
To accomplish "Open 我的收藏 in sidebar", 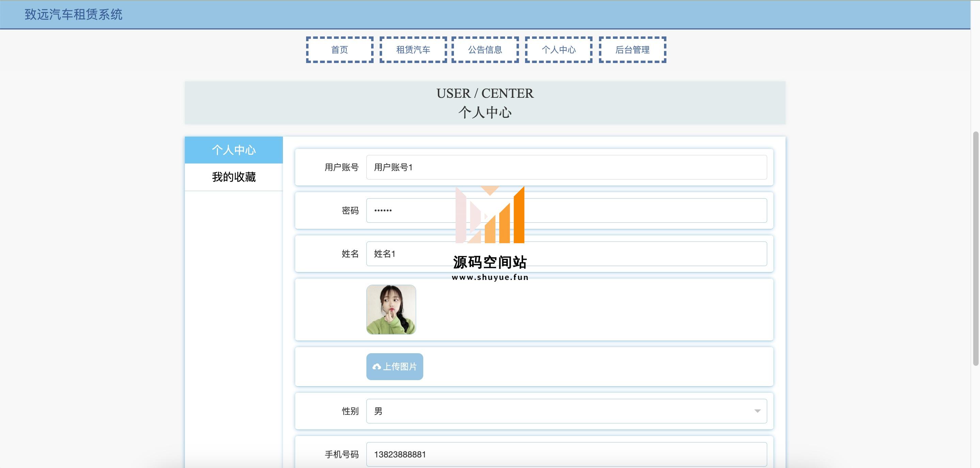I will pos(234,177).
